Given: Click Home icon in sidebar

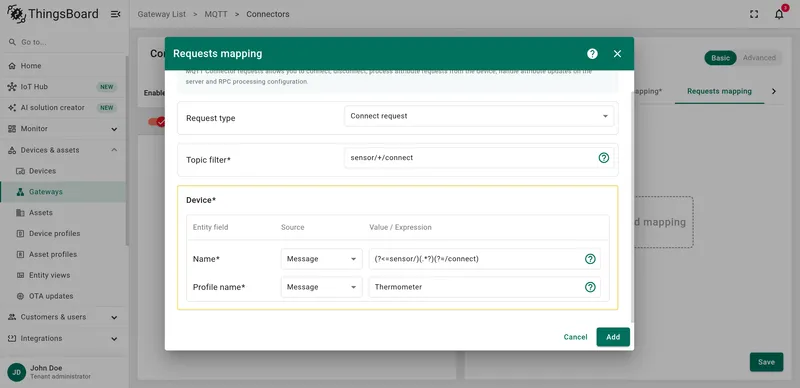Looking at the screenshot, I should [12, 66].
